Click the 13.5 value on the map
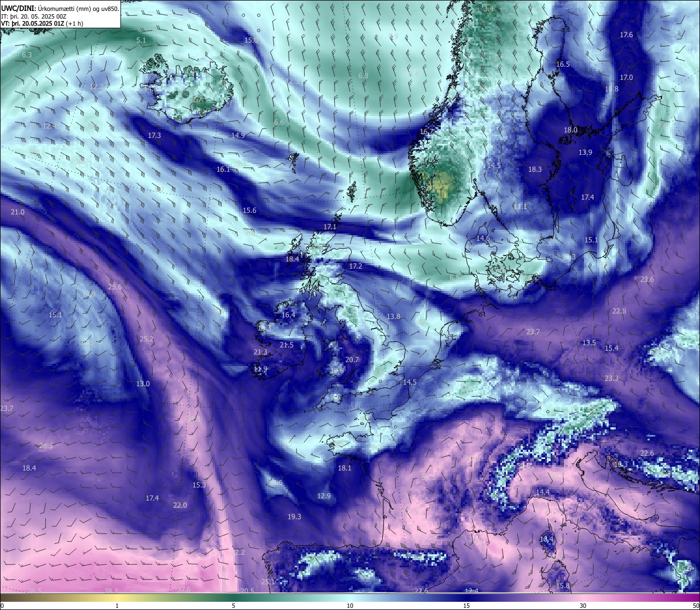This screenshot has height=610, width=700. click(589, 343)
